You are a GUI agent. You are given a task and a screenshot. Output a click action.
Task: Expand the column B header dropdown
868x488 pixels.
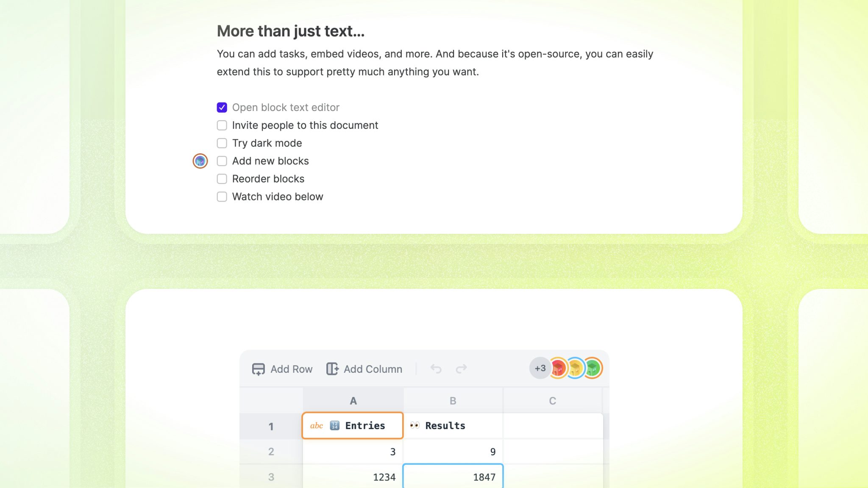tap(453, 400)
